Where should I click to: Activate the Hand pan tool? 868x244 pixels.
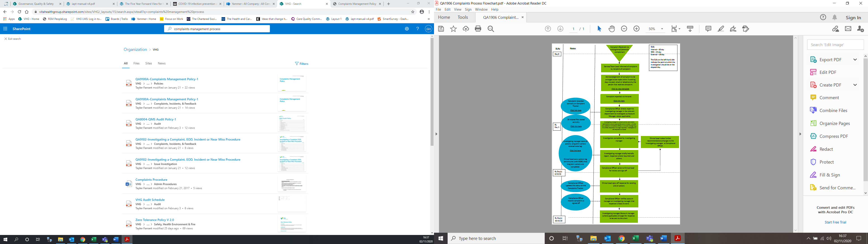[612, 29]
